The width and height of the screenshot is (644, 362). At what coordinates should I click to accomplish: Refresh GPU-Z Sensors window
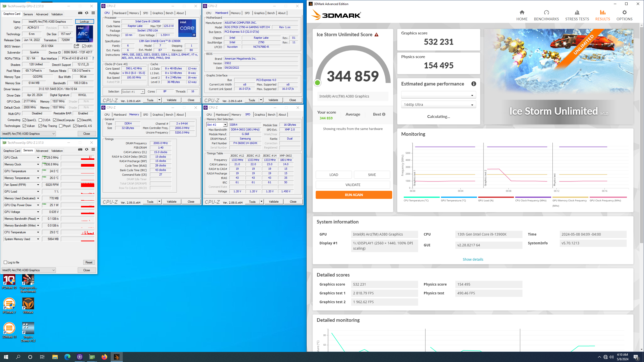(x=87, y=150)
